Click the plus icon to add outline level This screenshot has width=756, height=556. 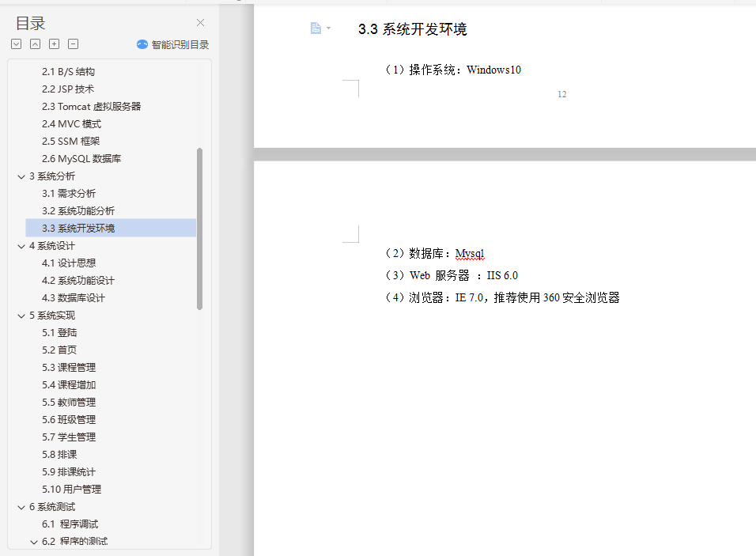[55, 43]
